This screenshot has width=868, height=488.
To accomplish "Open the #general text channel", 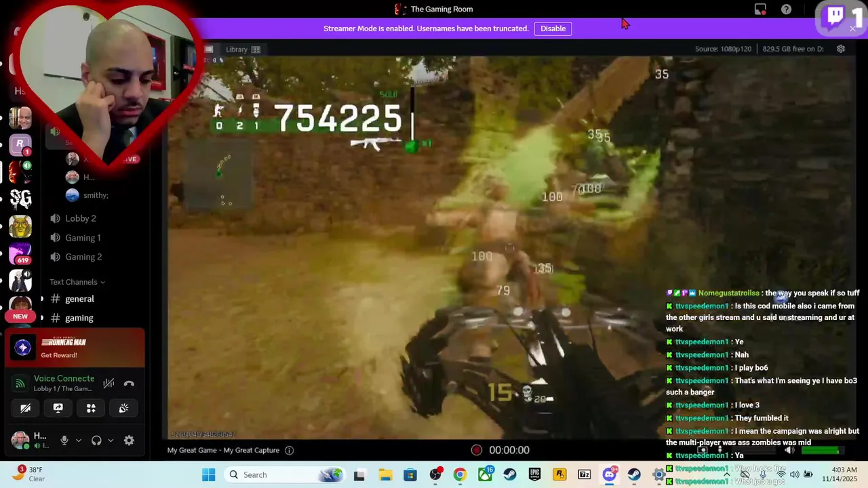I will coord(79,299).
